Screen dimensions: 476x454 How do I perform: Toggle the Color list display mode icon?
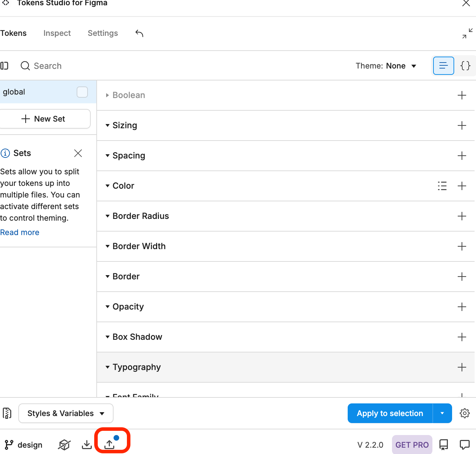pos(442,186)
